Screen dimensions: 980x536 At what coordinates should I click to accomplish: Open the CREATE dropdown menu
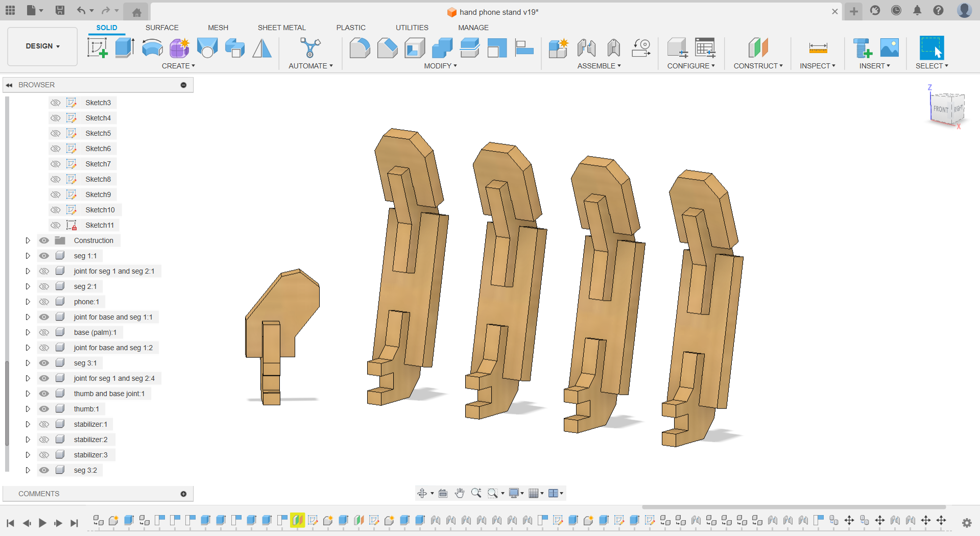[178, 66]
